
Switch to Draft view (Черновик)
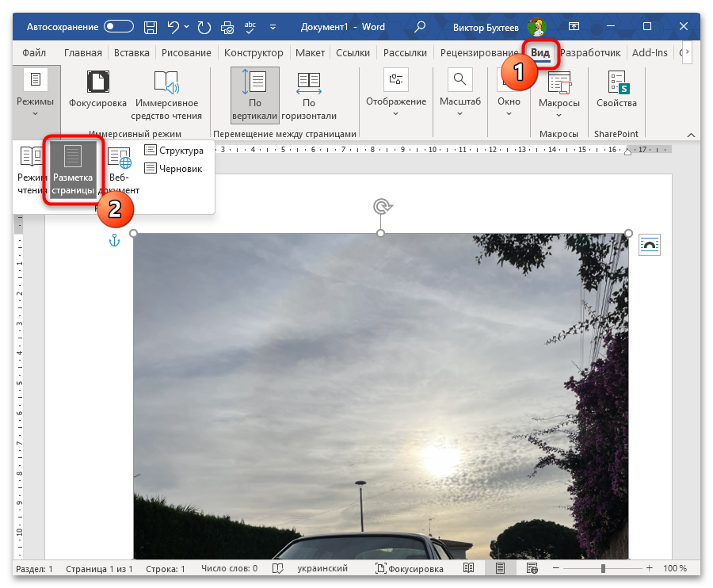coord(173,168)
